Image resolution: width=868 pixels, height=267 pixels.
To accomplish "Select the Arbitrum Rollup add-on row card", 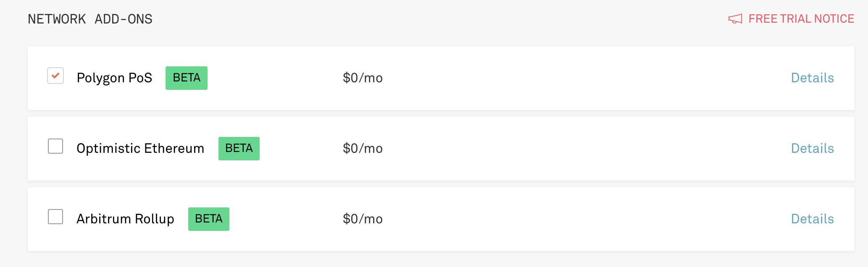I will pyautogui.click(x=546, y=219).
